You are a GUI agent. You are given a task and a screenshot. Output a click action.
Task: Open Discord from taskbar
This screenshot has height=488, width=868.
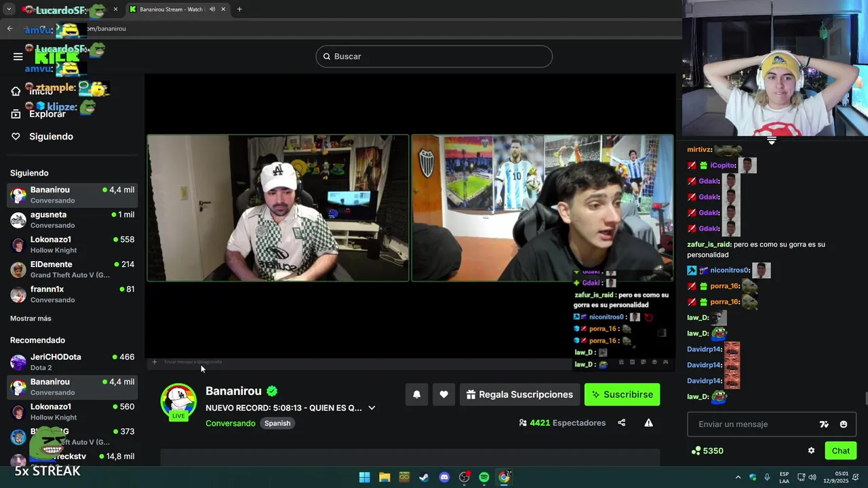coord(444,477)
